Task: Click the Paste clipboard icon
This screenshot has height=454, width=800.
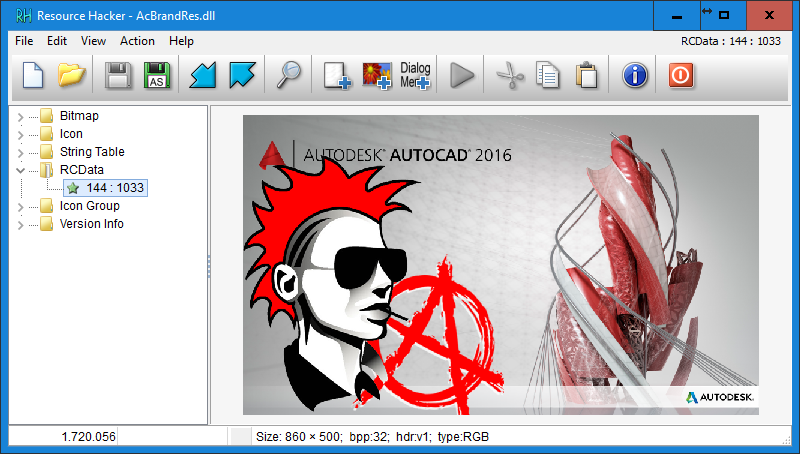Action: 587,75
